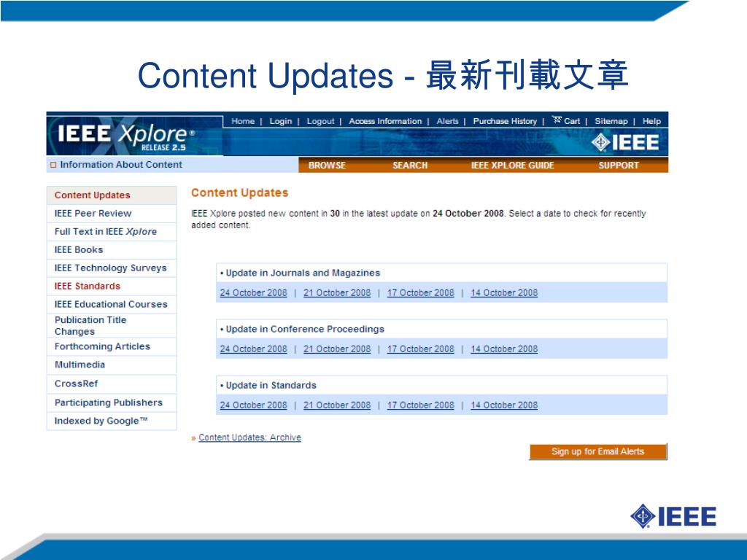Open the Help link
The height and width of the screenshot is (560, 747).
[651, 121]
